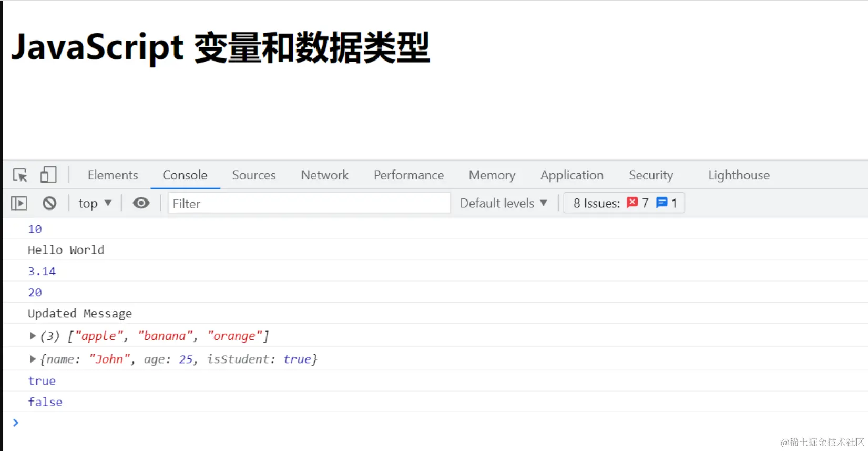Open the 8 Issues button
This screenshot has height=451, width=868.
point(624,203)
